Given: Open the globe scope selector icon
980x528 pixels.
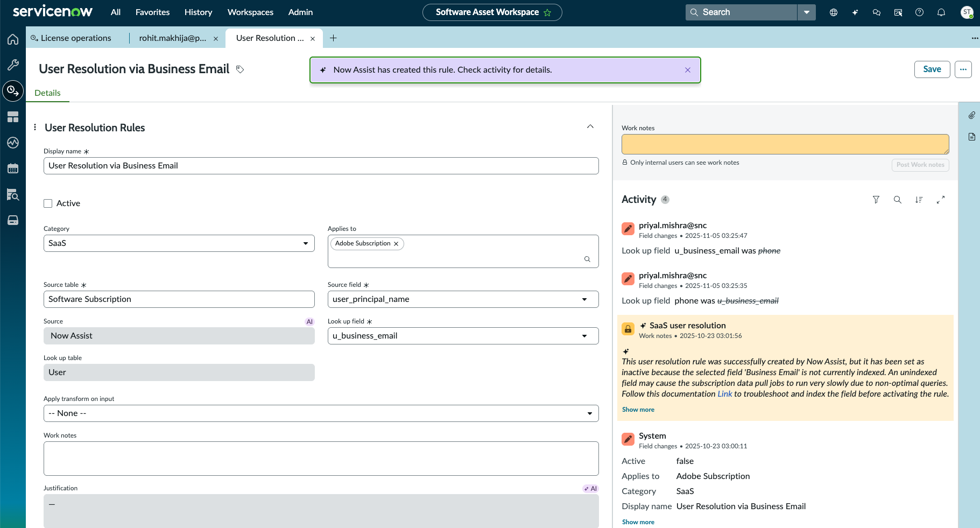Looking at the screenshot, I should [x=834, y=12].
